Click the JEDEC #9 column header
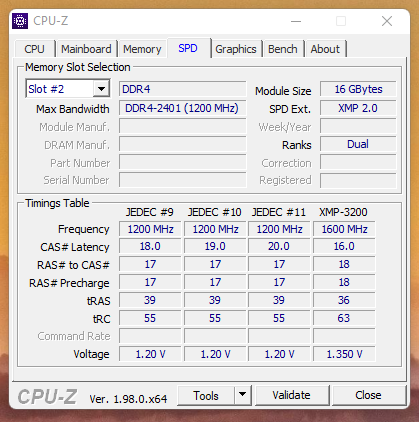The height and width of the screenshot is (422, 419). [150, 212]
